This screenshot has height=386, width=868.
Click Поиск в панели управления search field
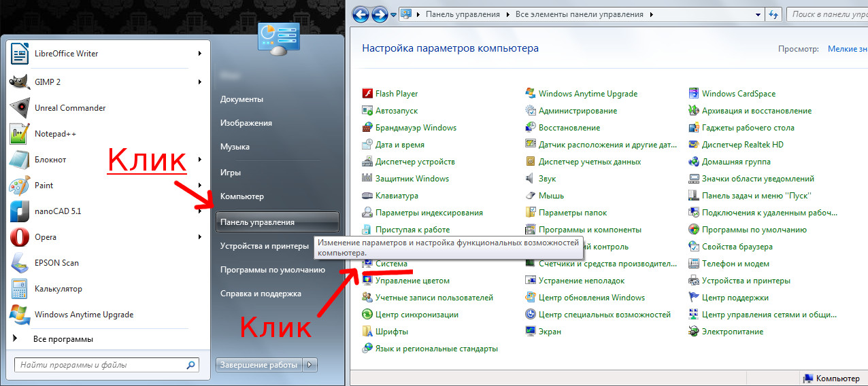click(x=827, y=14)
